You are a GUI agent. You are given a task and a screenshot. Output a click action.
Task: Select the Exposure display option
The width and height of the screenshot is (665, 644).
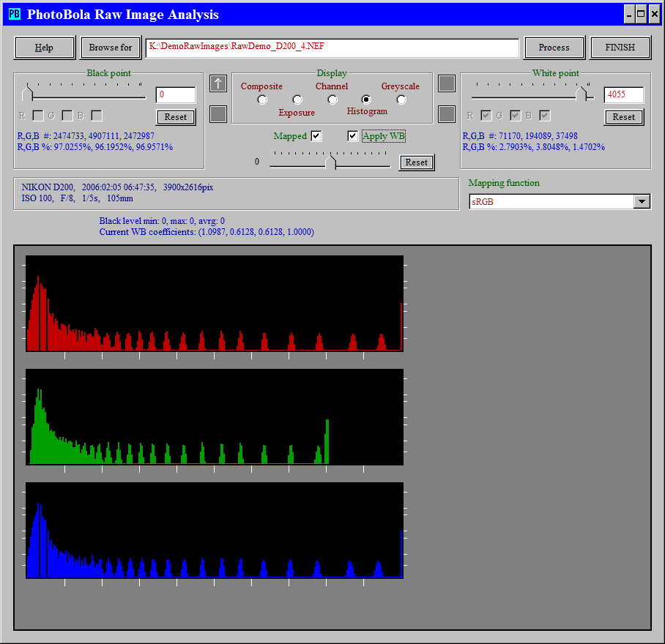pyautogui.click(x=297, y=100)
